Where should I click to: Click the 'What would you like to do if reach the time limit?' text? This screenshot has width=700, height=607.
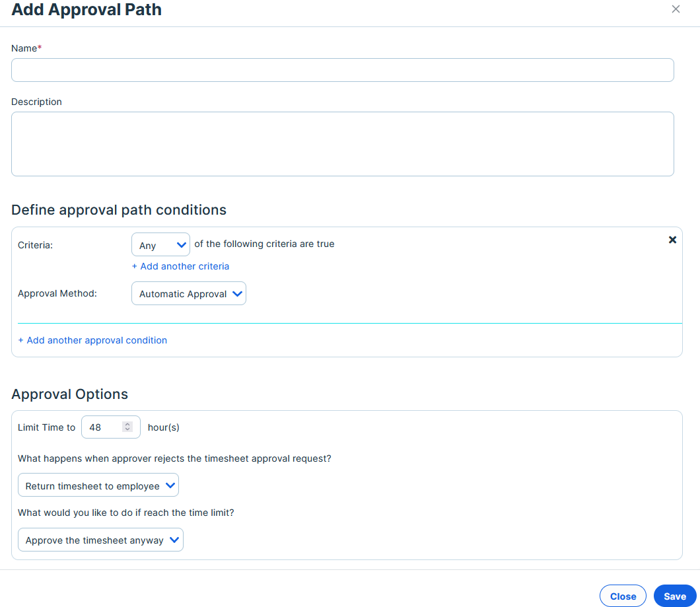pos(126,513)
